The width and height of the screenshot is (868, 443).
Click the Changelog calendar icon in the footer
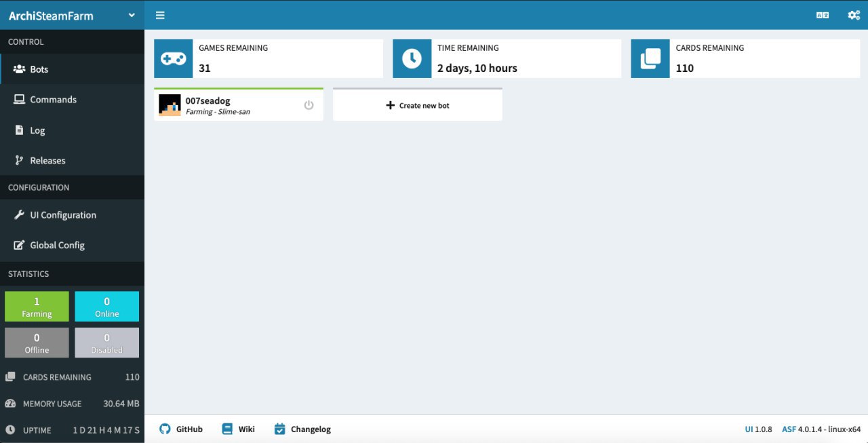(279, 429)
